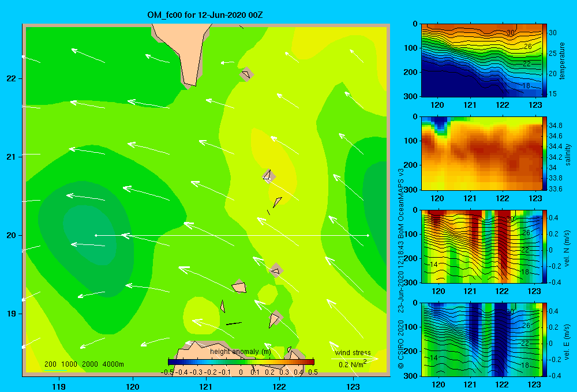577x392 pixels.
Task: Click the title 'OM_fc00 for 12-Jun-2020 00Z'
Action: click(205, 15)
